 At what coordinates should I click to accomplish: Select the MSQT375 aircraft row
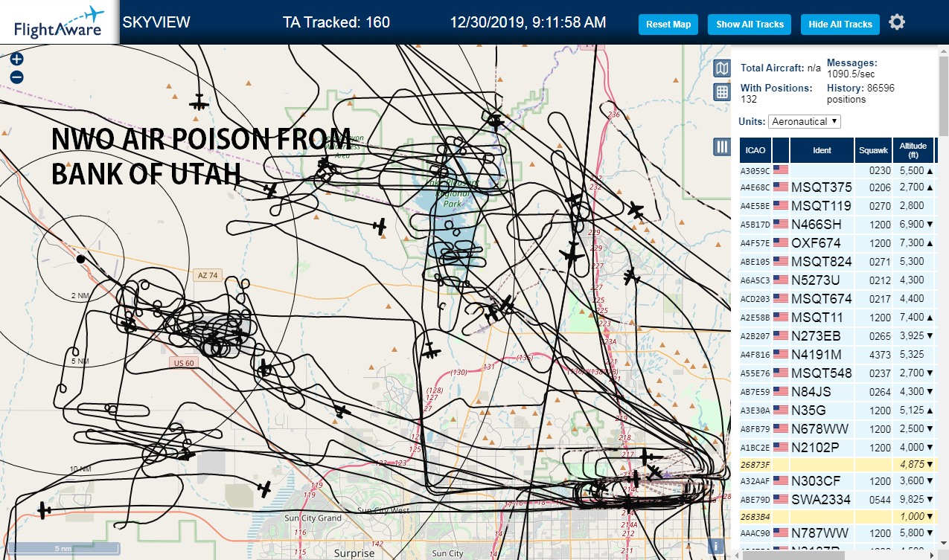838,187
